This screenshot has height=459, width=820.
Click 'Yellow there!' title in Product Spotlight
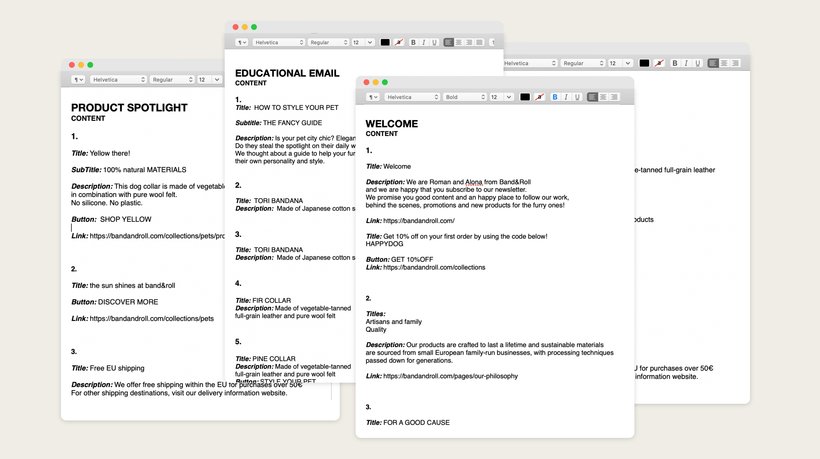(x=110, y=154)
